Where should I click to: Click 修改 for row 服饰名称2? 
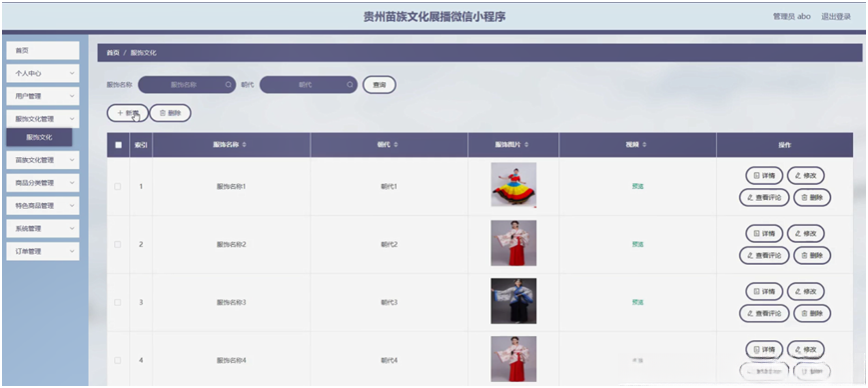pyautogui.click(x=806, y=234)
